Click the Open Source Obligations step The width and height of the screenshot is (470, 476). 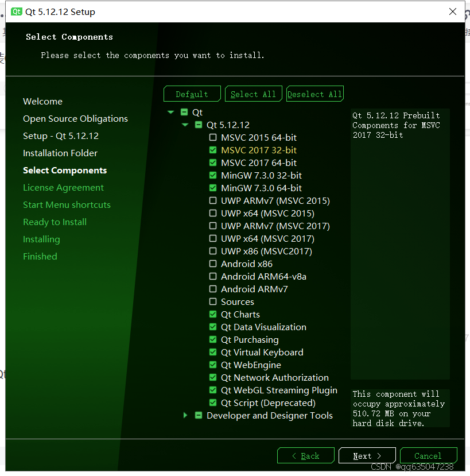tap(76, 119)
